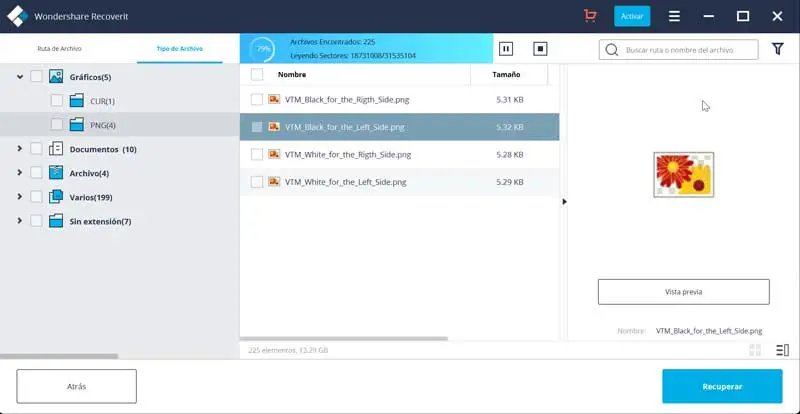Click the 79% scan progress circle
Viewport: 800px width, 414px height.
pos(263,50)
